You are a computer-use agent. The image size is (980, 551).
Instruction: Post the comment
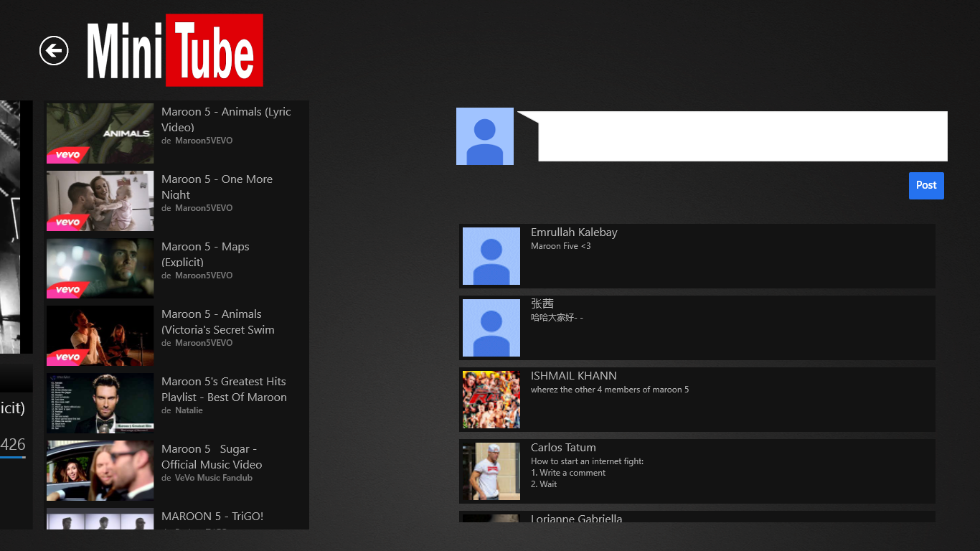pos(926,186)
